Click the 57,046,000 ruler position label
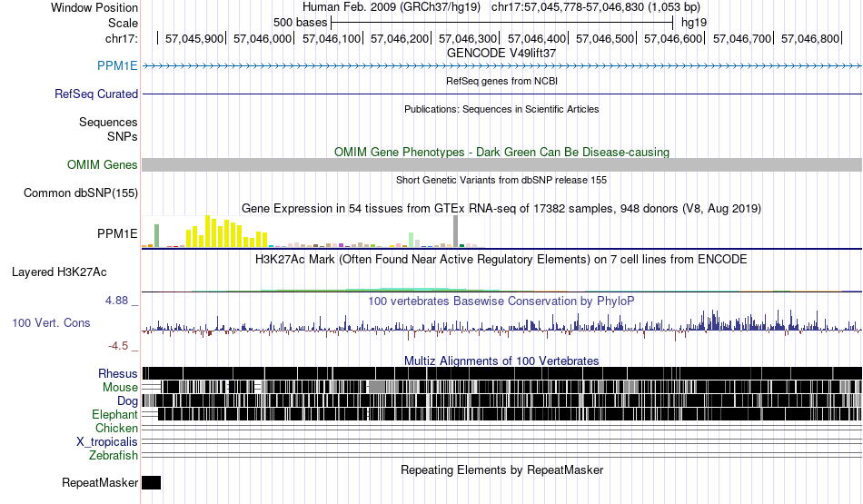This screenshot has height=504, width=863. [x=263, y=38]
